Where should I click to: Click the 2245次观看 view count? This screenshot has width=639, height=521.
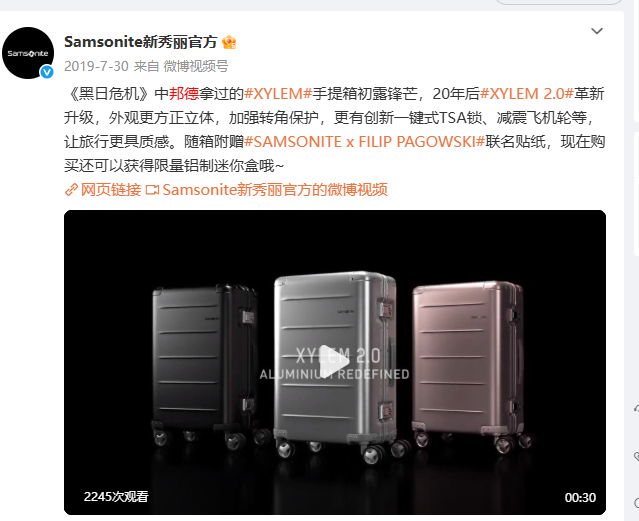point(116,497)
